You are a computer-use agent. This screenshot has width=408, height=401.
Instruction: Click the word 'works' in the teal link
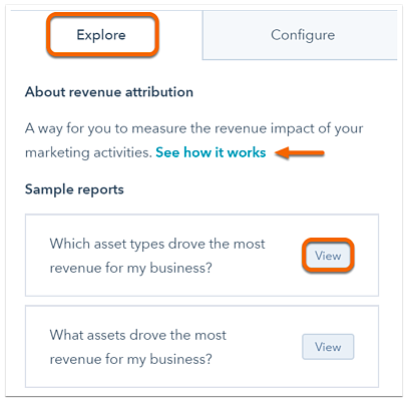point(247,152)
